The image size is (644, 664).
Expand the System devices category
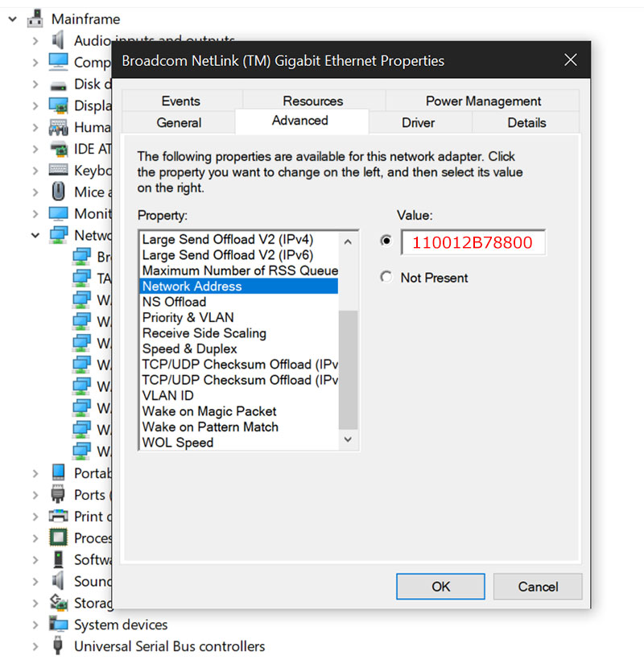(x=35, y=625)
